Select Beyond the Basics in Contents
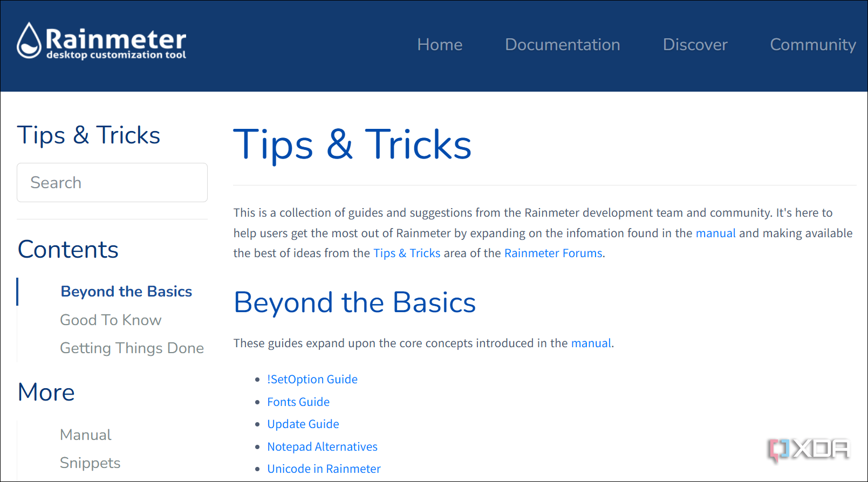Image resolution: width=868 pixels, height=482 pixels. 126,292
